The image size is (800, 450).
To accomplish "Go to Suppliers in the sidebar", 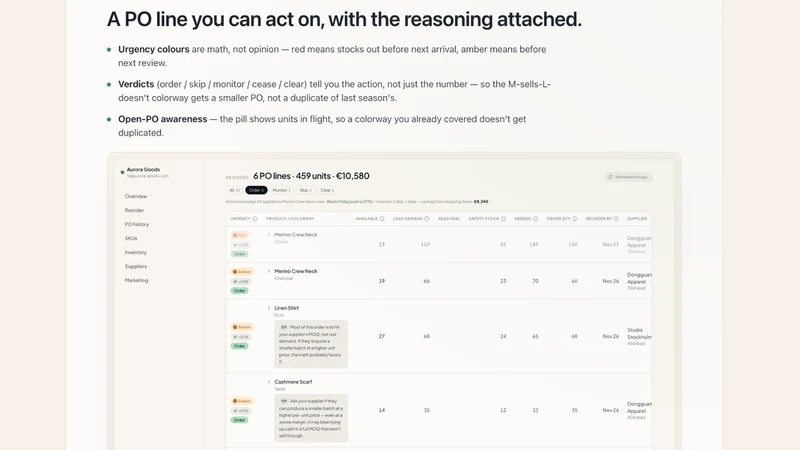I will point(136,266).
